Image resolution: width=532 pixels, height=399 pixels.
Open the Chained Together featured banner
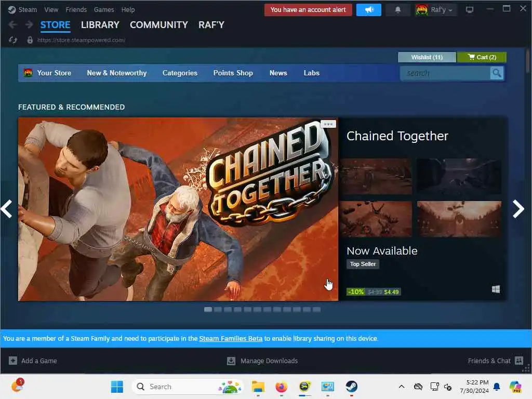pyautogui.click(x=178, y=209)
